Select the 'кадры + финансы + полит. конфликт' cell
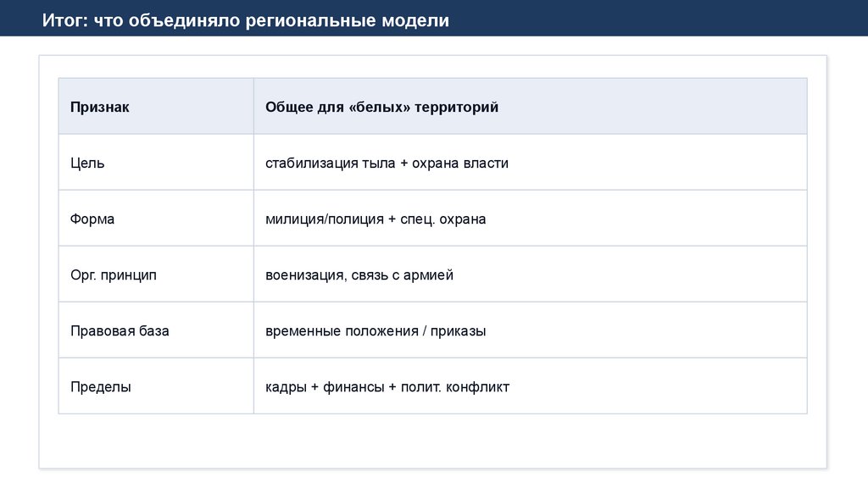 coord(387,386)
